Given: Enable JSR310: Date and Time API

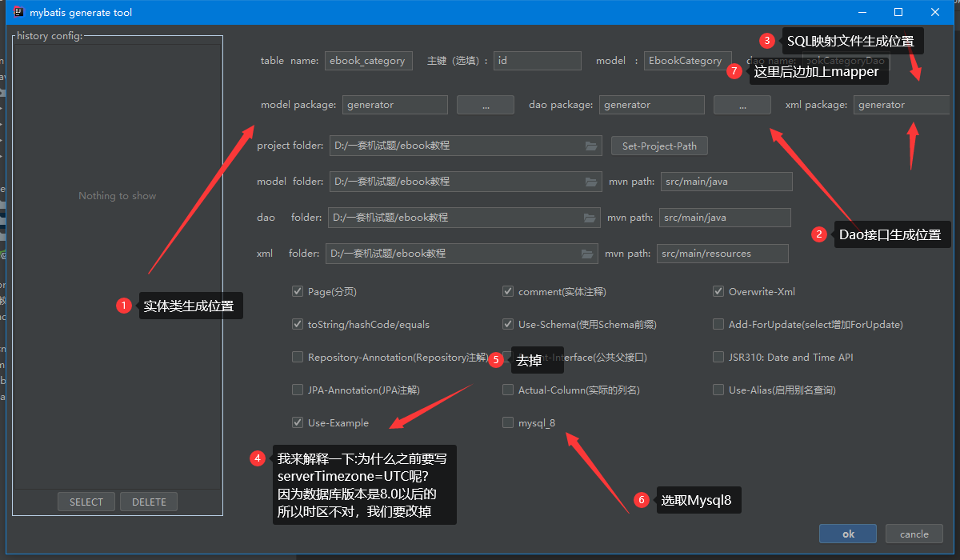Looking at the screenshot, I should coord(718,358).
